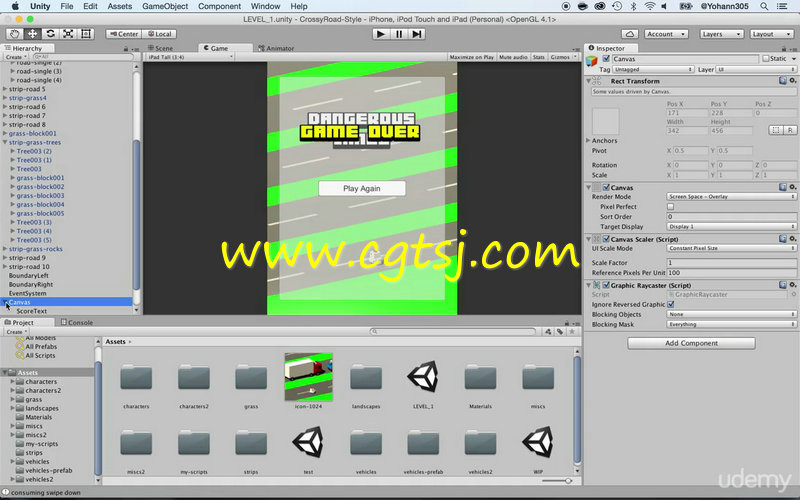
Task: Toggle the Static checkbox
Action: tap(765, 59)
